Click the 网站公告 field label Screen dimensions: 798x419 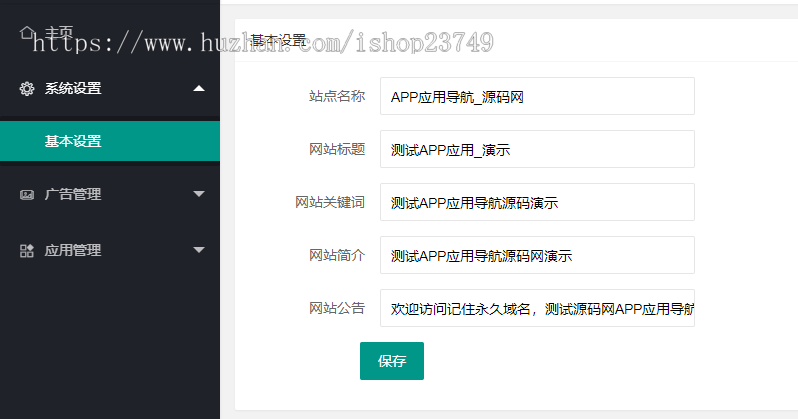coord(337,308)
